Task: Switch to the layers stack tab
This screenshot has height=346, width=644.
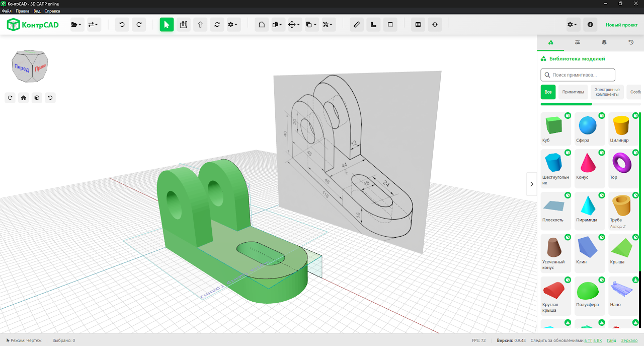Action: point(604,43)
